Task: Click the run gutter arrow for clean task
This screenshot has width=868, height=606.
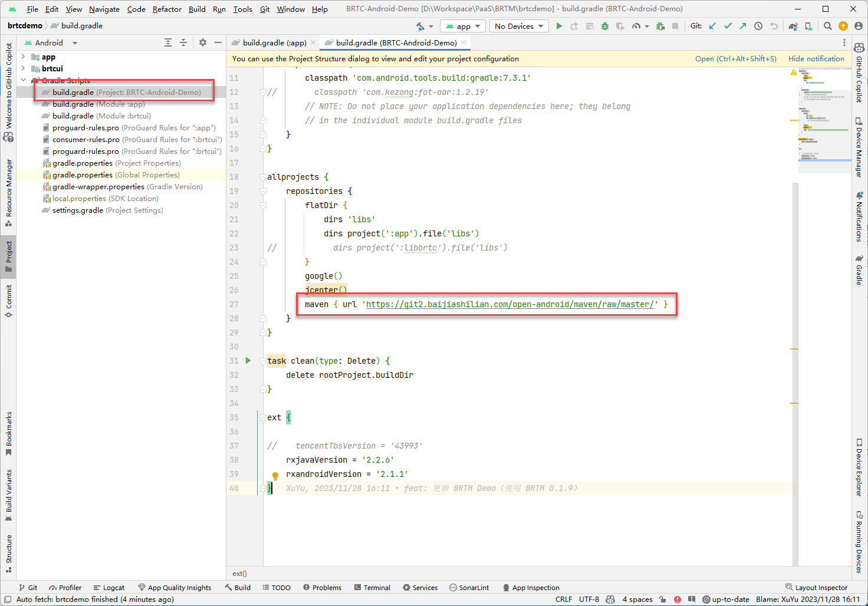Action: click(x=248, y=361)
